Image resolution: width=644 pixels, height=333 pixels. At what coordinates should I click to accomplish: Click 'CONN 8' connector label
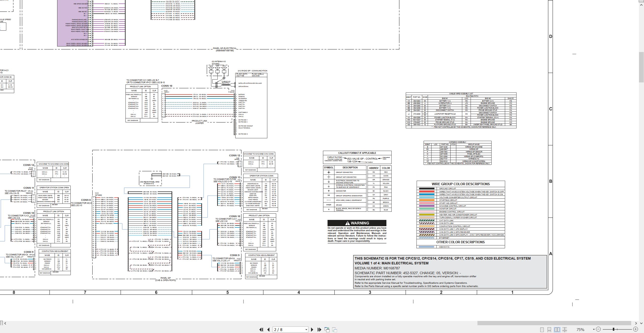(x=86, y=200)
